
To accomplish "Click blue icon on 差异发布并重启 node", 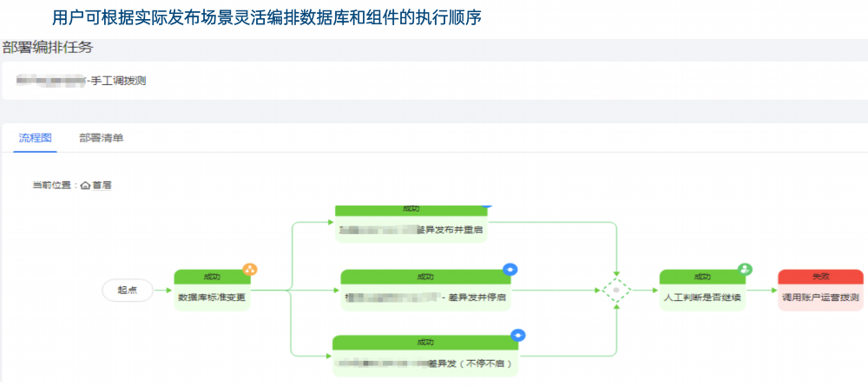I will point(485,205).
